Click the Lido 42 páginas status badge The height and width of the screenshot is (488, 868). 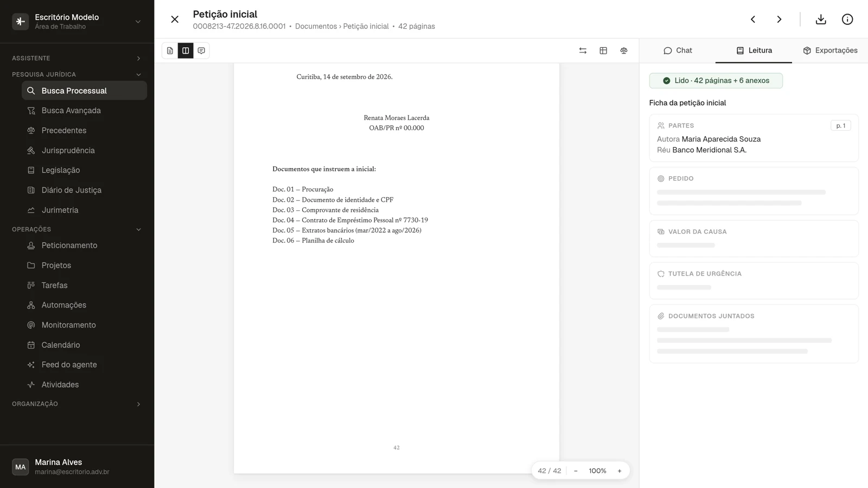point(716,81)
